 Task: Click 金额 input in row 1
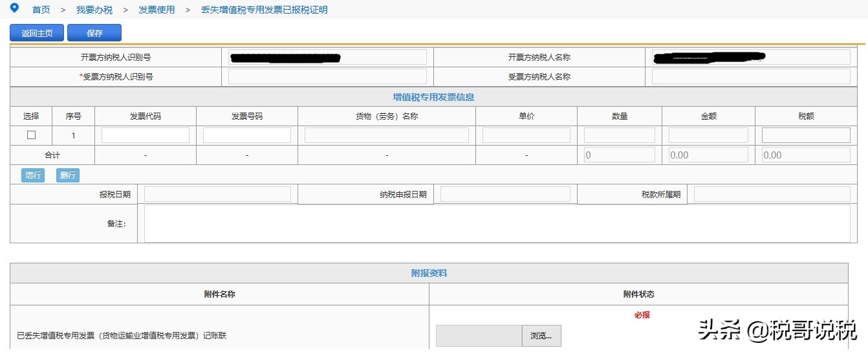pyautogui.click(x=708, y=135)
